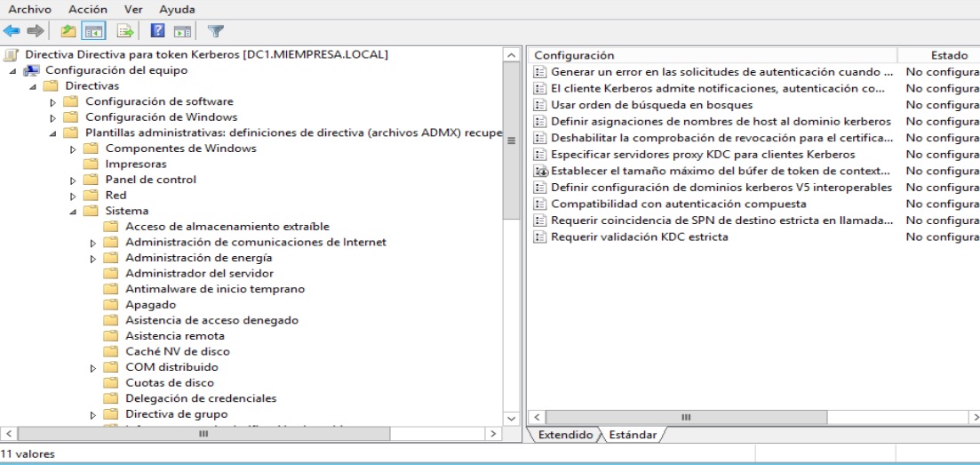Image resolution: width=980 pixels, height=465 pixels.
Task: Click the Up One Level folder icon
Action: [68, 31]
